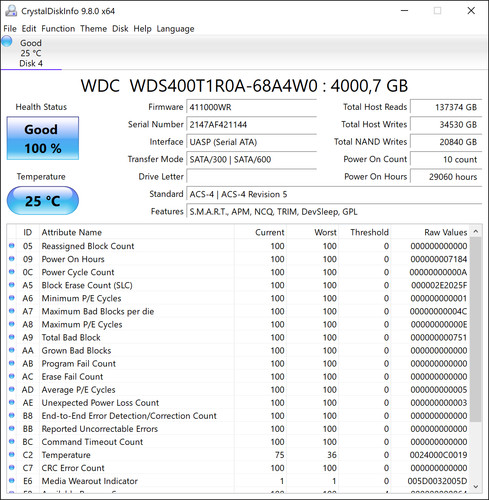Click the Worst column header
The image size is (489, 500).
[313, 232]
